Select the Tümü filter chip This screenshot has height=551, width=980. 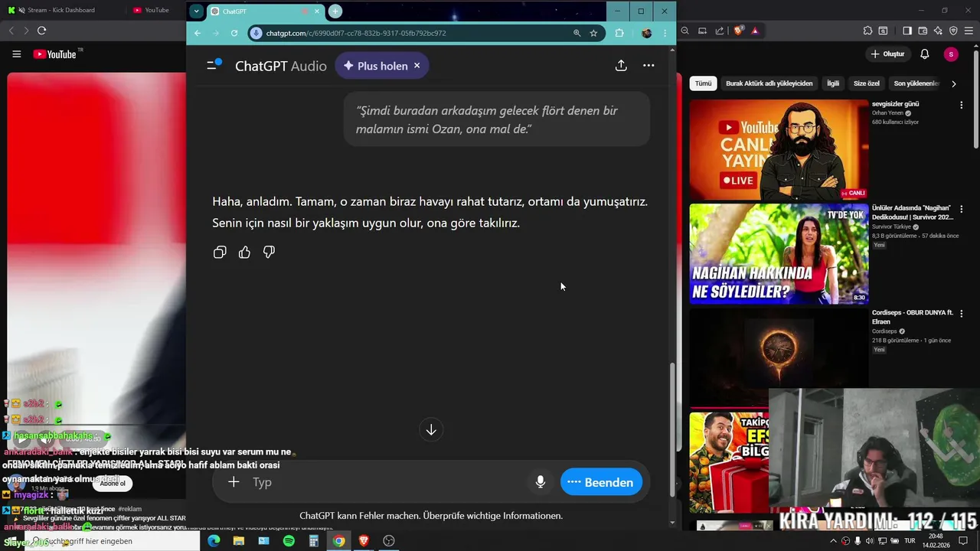[703, 83]
